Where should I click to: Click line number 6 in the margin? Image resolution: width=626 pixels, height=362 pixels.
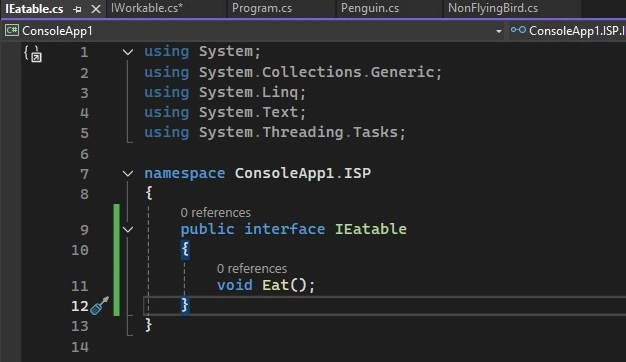84,154
